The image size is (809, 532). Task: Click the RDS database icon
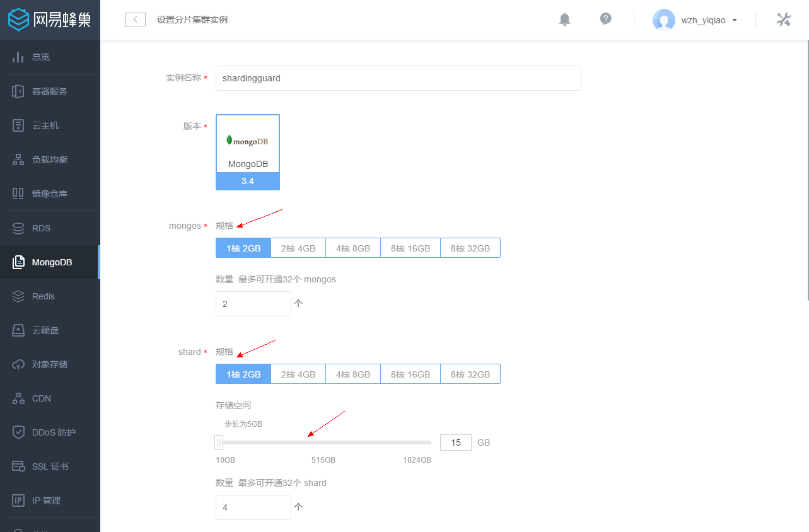[x=18, y=228]
